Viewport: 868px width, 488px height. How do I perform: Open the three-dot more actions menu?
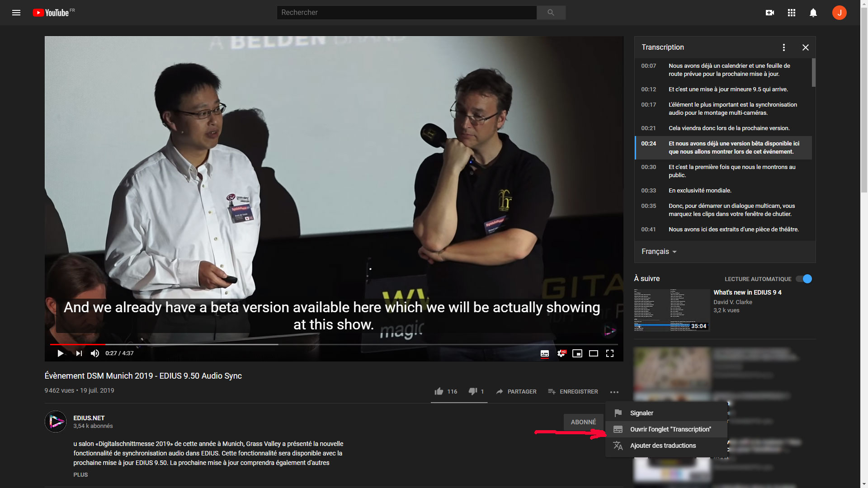tap(614, 392)
